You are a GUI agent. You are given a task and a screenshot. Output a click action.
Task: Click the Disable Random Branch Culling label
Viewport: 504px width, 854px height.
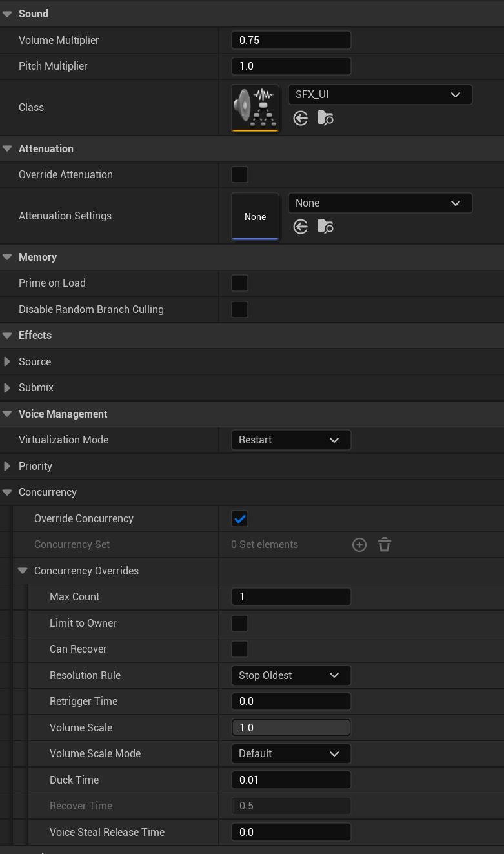click(91, 309)
